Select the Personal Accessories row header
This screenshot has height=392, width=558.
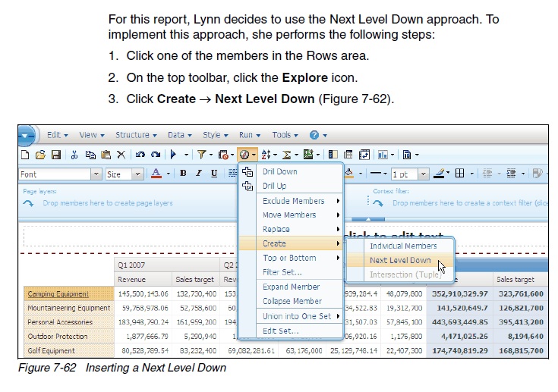[x=69, y=322]
